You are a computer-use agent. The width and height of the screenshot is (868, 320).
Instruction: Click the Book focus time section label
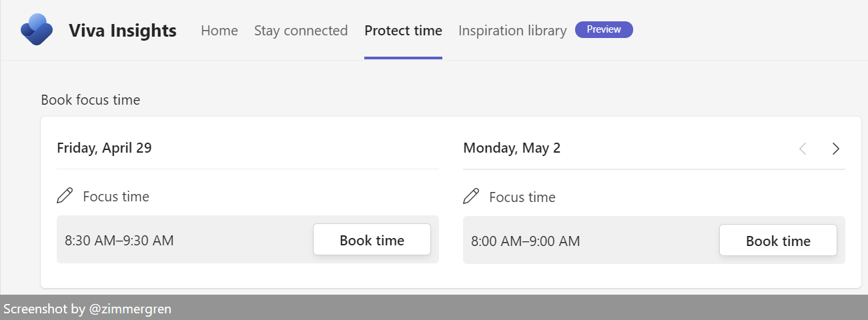click(x=91, y=100)
